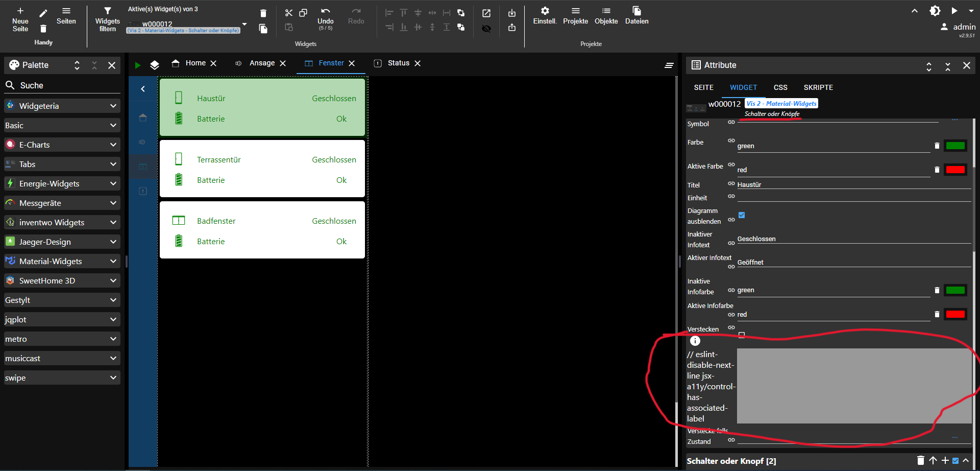Viewport: 980px width, 471px height.
Task: Open the SKRIPTE attributes tab
Action: [818, 87]
